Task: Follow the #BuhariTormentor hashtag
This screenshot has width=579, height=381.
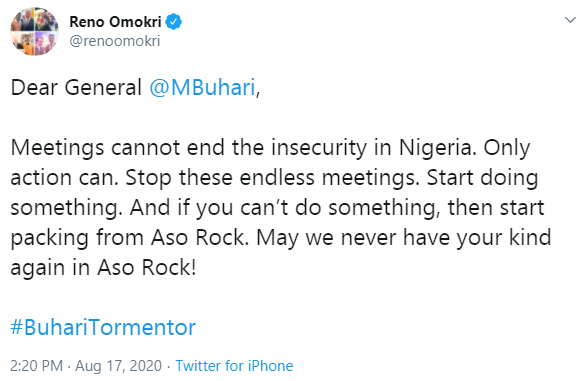Action: point(103,327)
